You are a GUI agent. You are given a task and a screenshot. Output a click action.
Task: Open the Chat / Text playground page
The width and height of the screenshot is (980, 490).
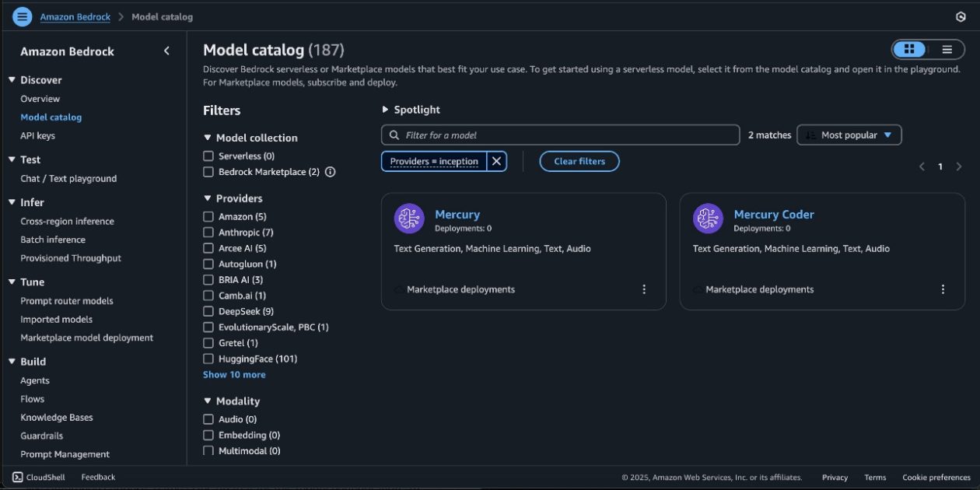pyautogui.click(x=68, y=178)
